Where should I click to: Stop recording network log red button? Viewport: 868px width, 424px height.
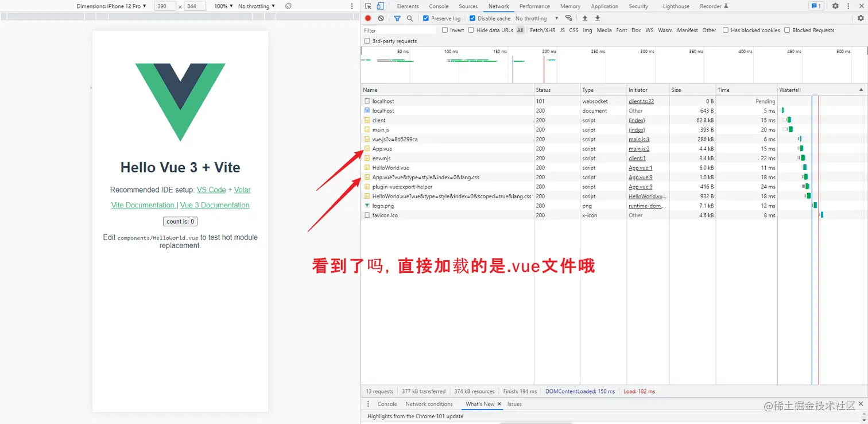click(x=368, y=18)
